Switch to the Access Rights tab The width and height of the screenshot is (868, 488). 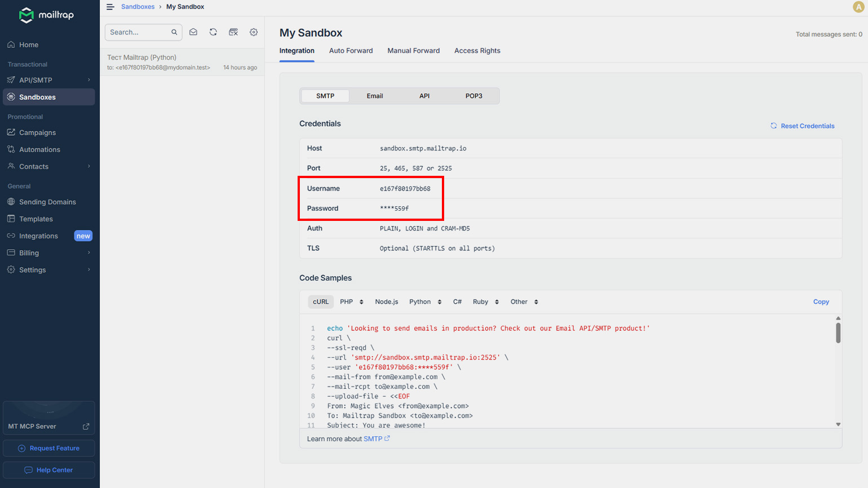(477, 51)
